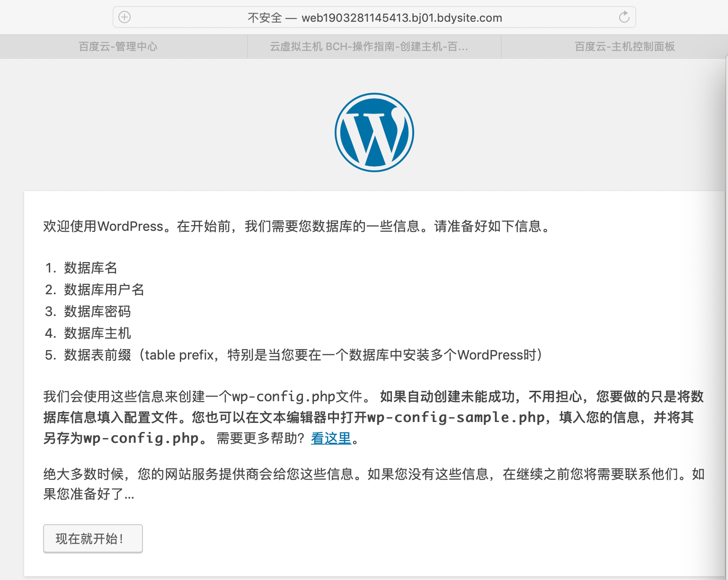Image resolution: width=728 pixels, height=580 pixels.
Task: Click the plus icon in address bar
Action: pyautogui.click(x=124, y=18)
